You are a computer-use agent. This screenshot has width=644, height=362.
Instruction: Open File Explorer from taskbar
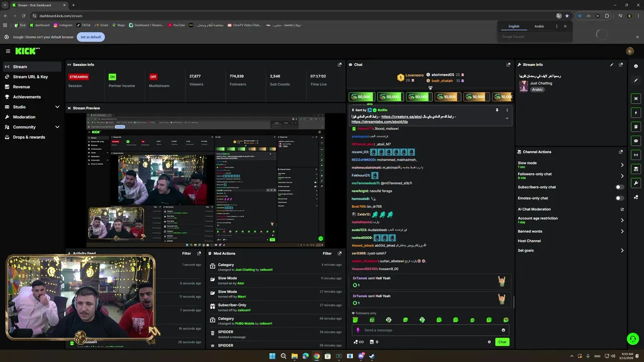point(294,356)
